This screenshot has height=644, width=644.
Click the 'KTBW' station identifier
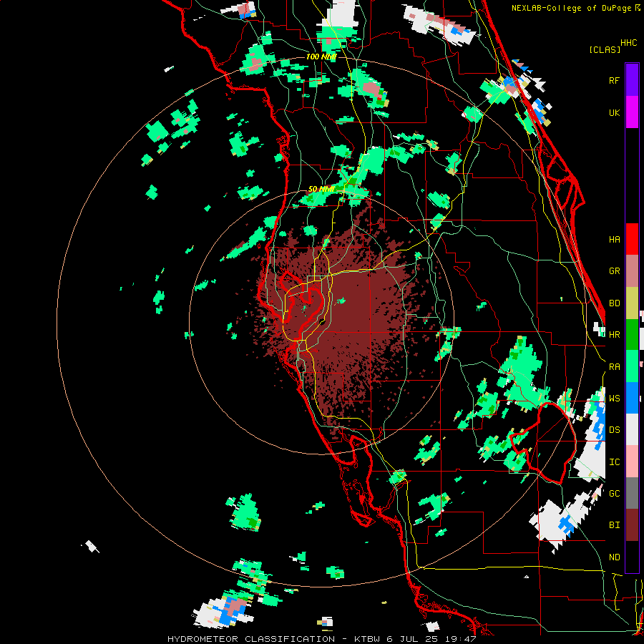367,639
